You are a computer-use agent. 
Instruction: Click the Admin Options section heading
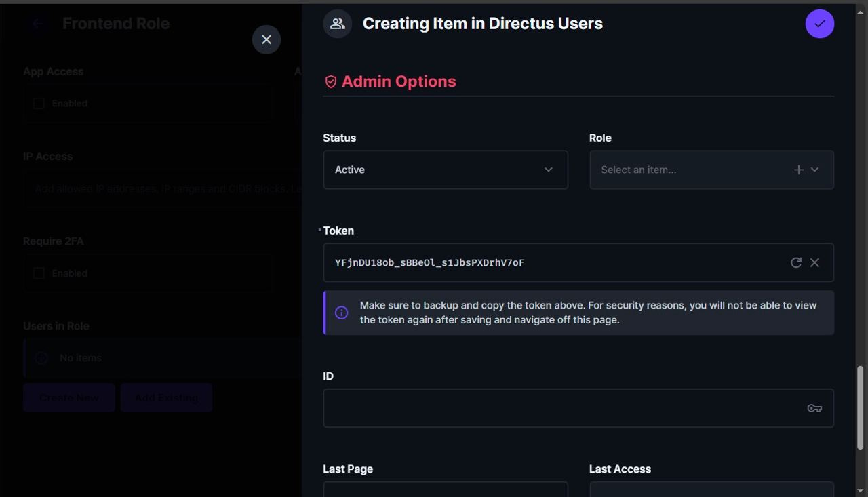coord(399,81)
